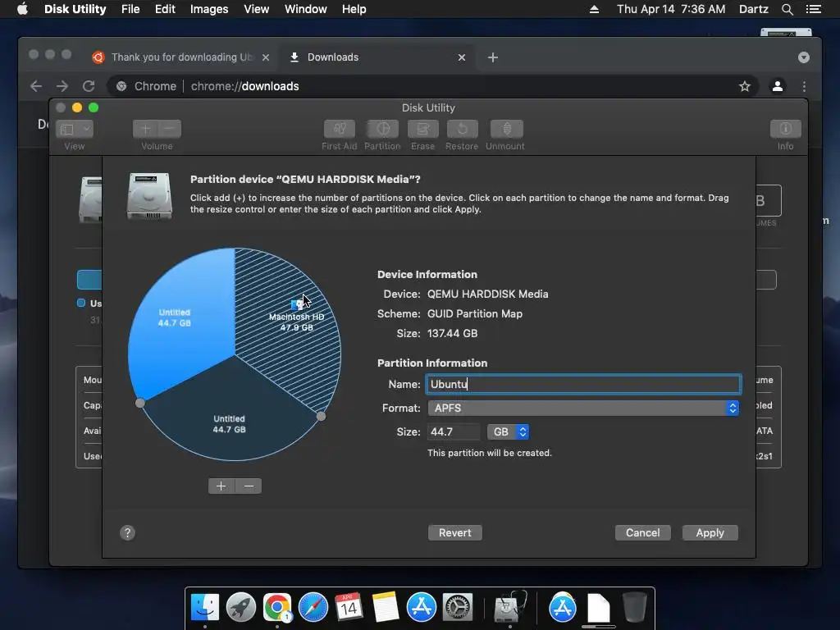Click the Volume remove button in toolbar
Viewport: 840px width, 630px height.
169,129
